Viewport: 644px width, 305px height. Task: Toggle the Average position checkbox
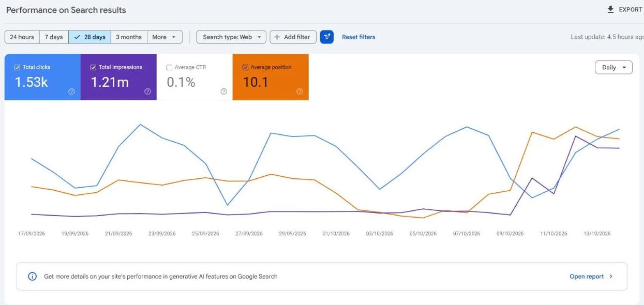coord(246,67)
